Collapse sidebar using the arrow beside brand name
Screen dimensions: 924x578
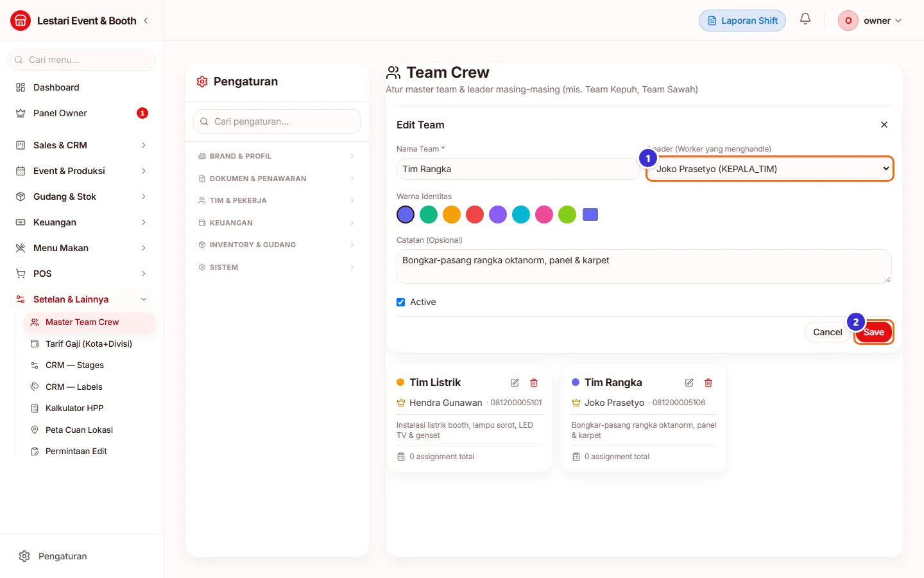click(x=146, y=21)
